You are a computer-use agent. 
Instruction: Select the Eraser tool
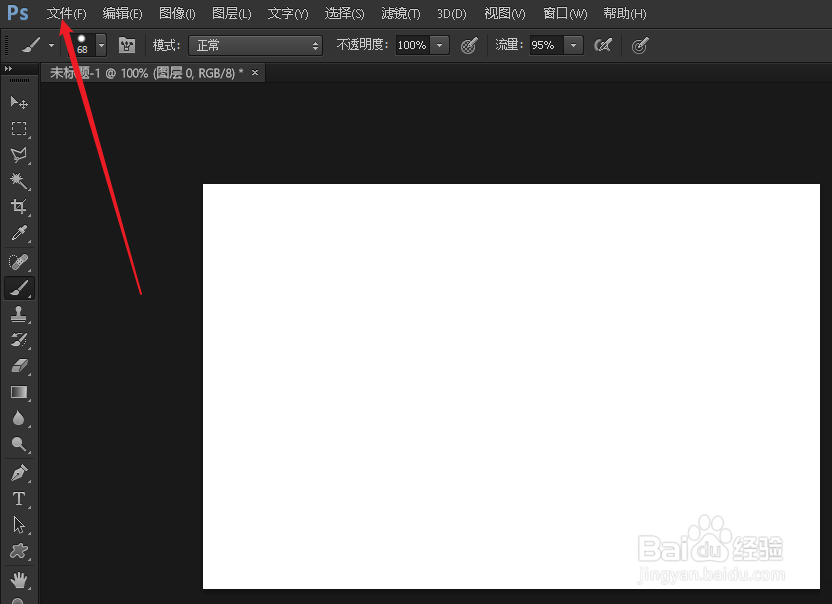tap(19, 366)
